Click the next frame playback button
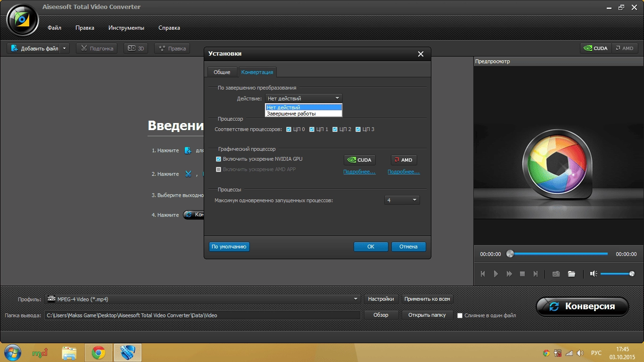644x362 pixels. [x=536, y=274]
